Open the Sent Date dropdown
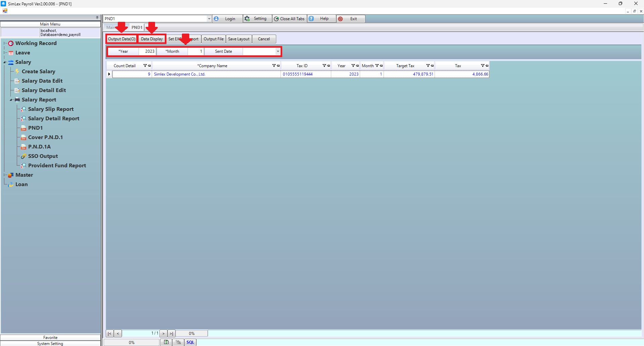 278,51
